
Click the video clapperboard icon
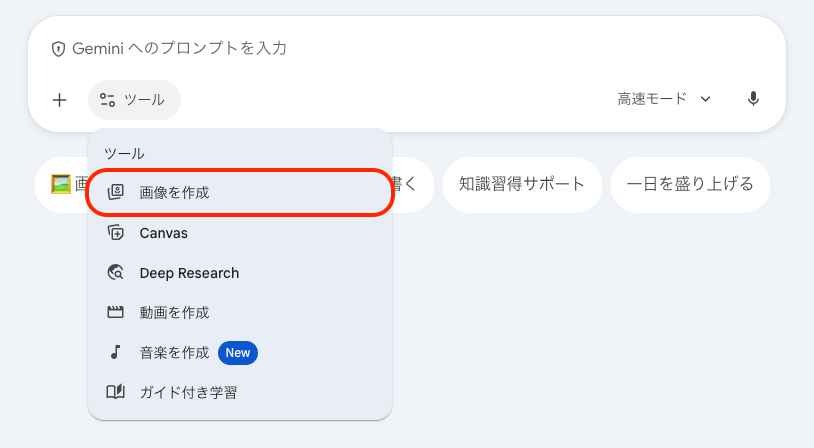point(116,313)
